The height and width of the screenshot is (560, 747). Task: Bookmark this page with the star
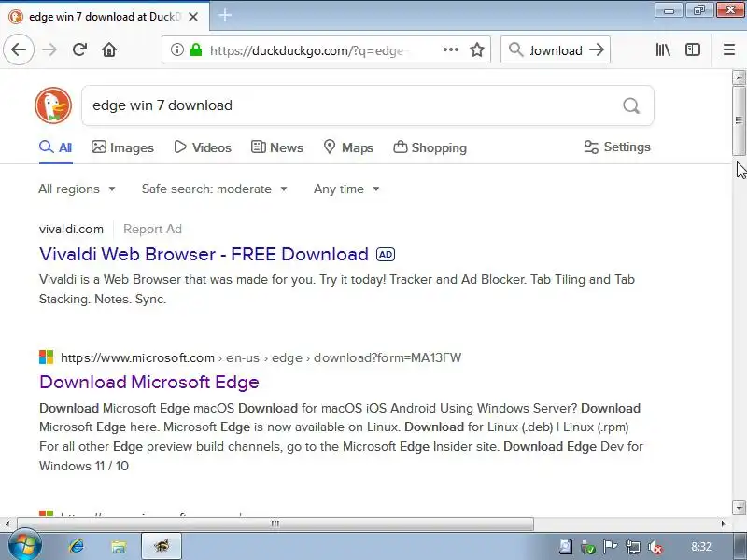(477, 49)
